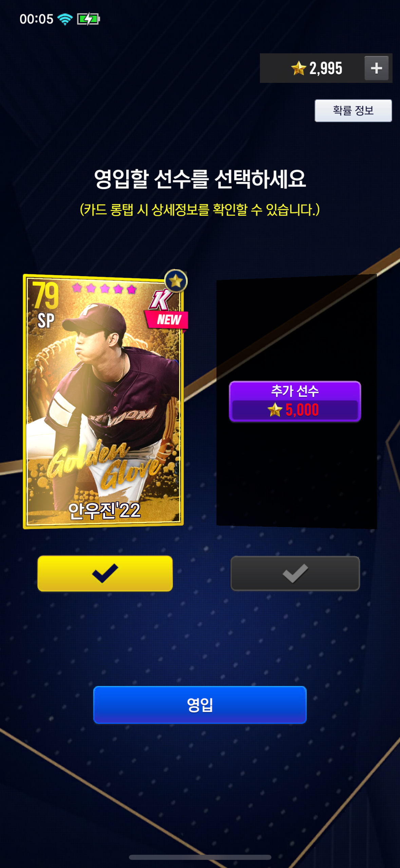
Task: Select the 안우진'22 player card
Action: click(103, 401)
